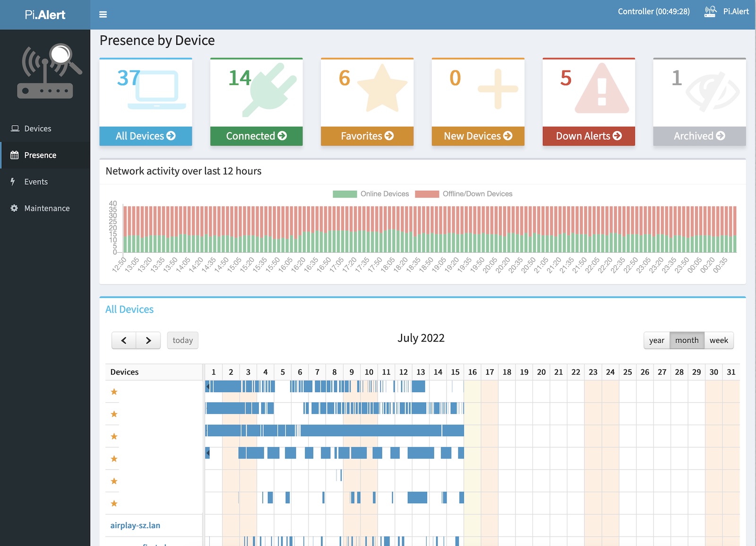Toggle Online Devices legend in chart

(384, 194)
